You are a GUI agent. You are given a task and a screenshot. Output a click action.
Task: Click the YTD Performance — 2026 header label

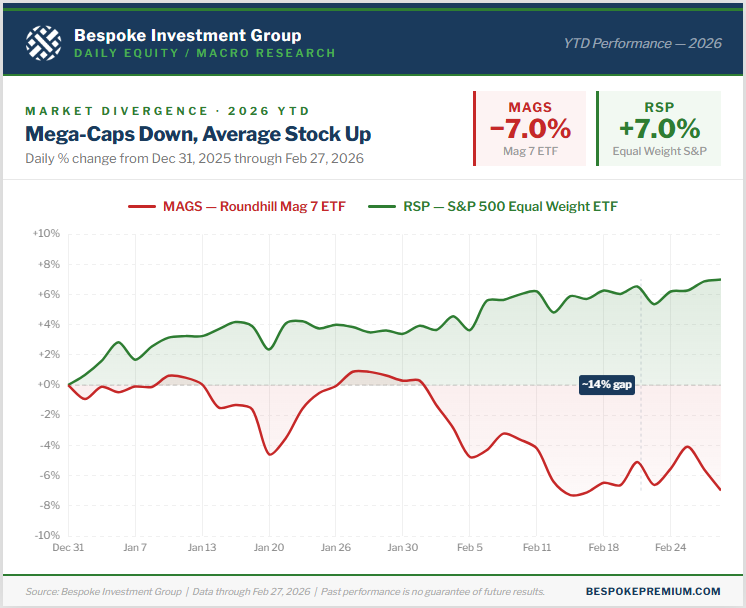click(642, 42)
